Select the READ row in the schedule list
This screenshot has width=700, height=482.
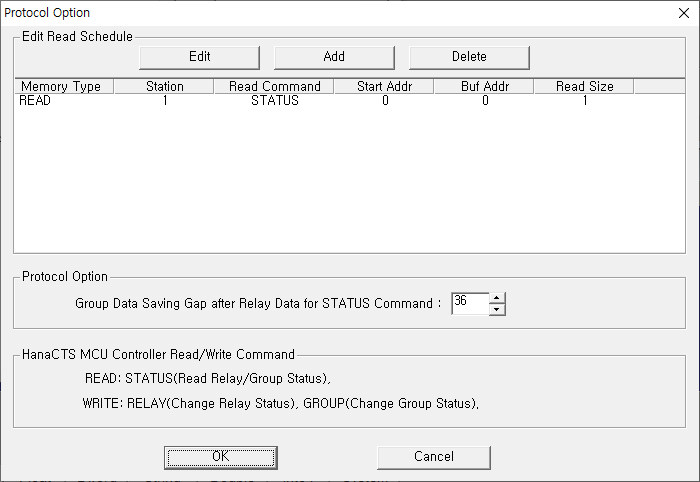point(36,101)
